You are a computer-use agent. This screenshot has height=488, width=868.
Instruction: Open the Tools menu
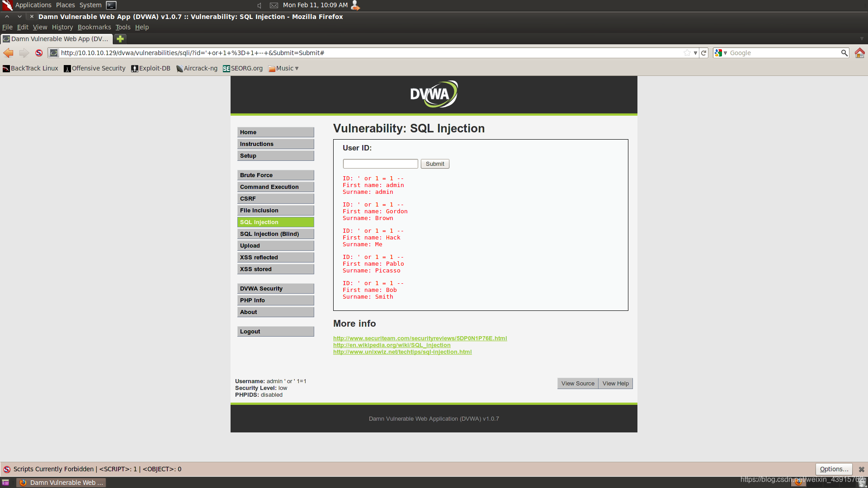click(123, 27)
